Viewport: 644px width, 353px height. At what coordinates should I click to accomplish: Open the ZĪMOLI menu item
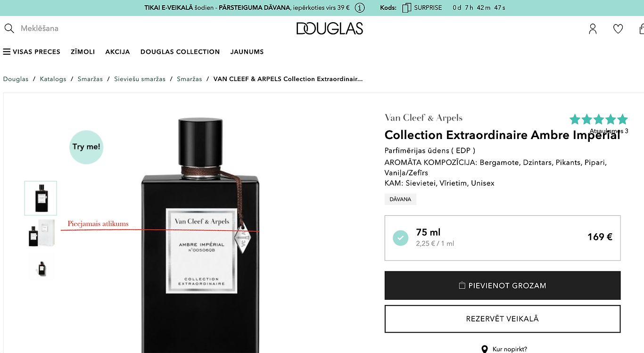[83, 52]
